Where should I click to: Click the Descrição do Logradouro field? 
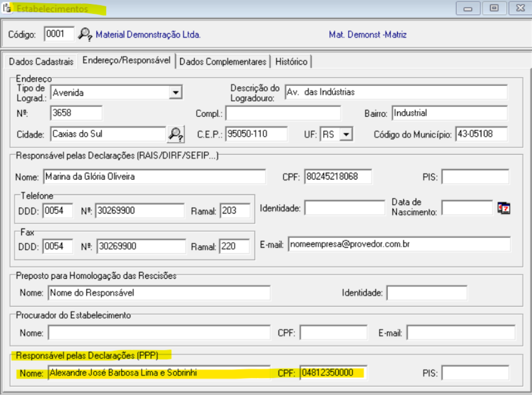[x=395, y=92]
